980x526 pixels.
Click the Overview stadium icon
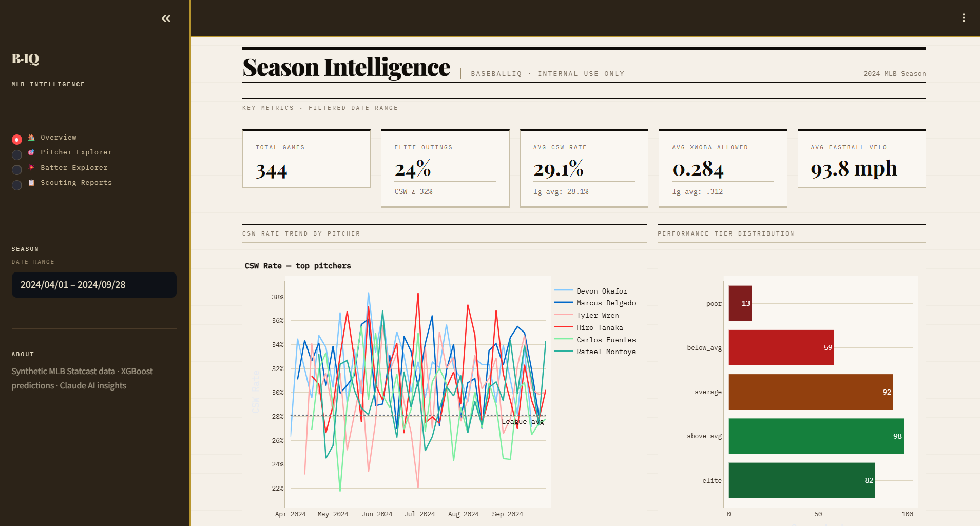point(31,138)
